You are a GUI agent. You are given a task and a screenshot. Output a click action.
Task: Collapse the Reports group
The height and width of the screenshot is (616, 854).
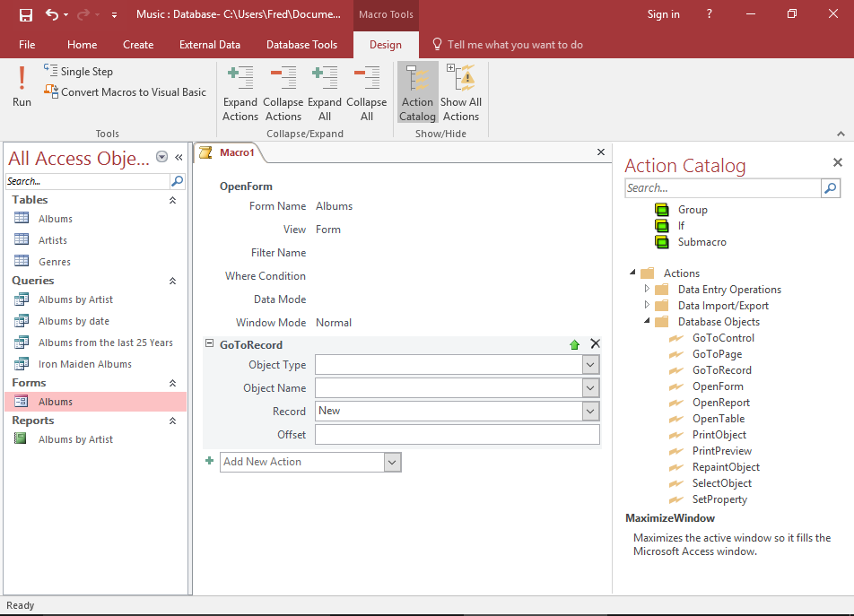tap(172, 421)
